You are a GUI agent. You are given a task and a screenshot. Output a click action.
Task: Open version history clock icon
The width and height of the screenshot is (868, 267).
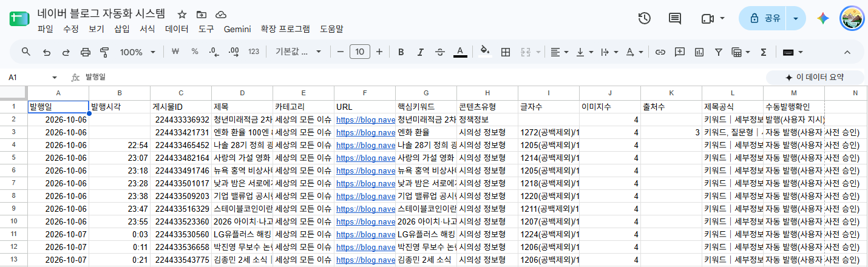click(645, 18)
